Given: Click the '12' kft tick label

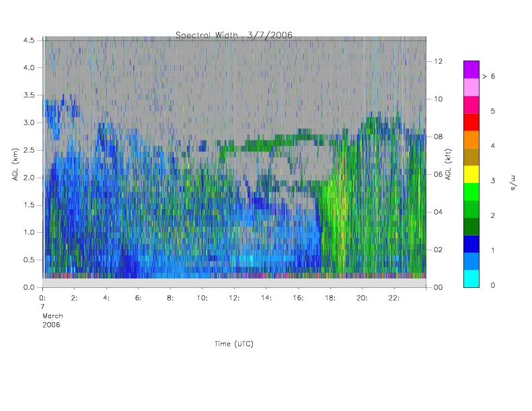Looking at the screenshot, I should pyautogui.click(x=439, y=61).
